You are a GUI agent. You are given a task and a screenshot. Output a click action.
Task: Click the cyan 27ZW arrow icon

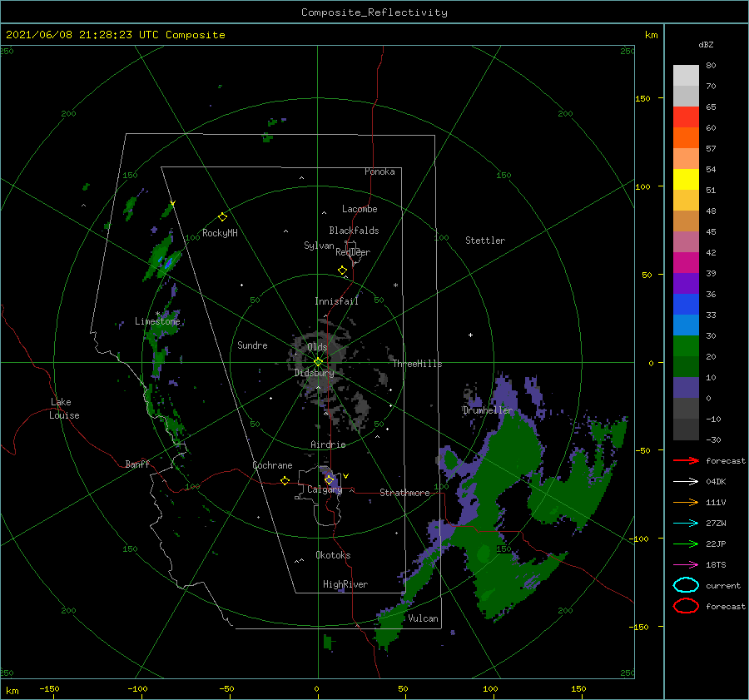click(x=686, y=524)
